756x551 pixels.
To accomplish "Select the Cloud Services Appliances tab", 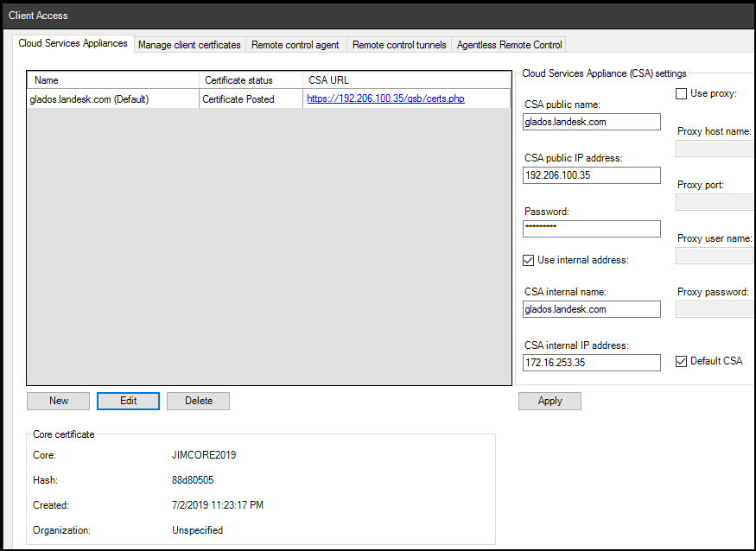I will click(x=73, y=43).
